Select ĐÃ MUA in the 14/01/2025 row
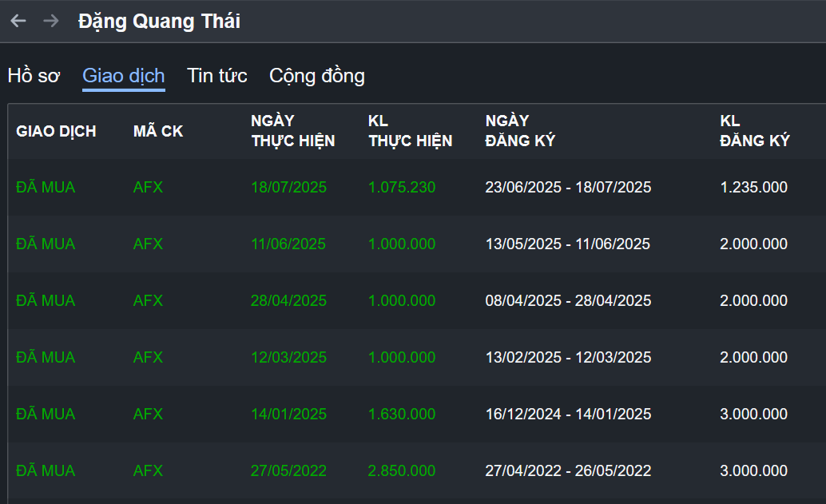The height and width of the screenshot is (504, 826). pyautogui.click(x=46, y=414)
